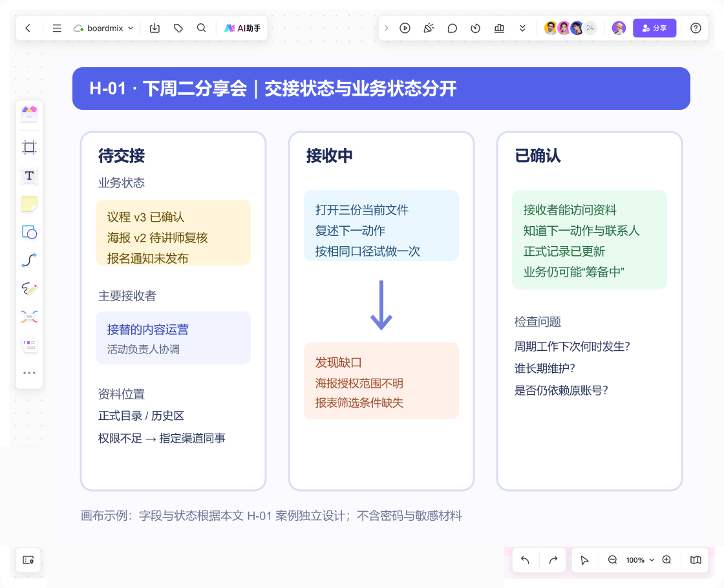The image size is (724, 588).
Task: Open my profile avatar
Action: [619, 28]
